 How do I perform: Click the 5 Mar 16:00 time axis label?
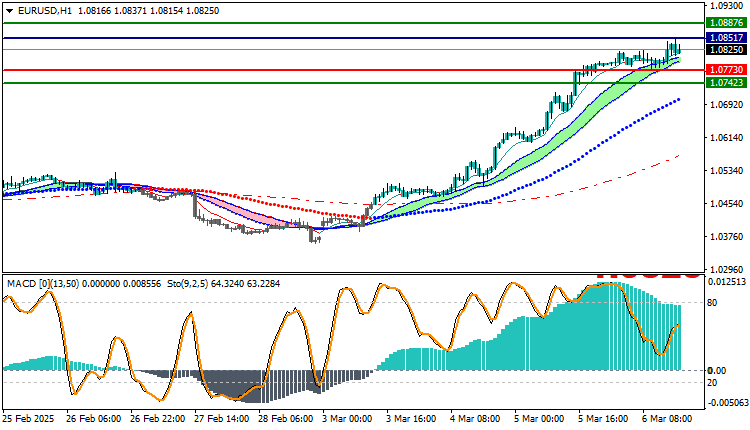[604, 419]
